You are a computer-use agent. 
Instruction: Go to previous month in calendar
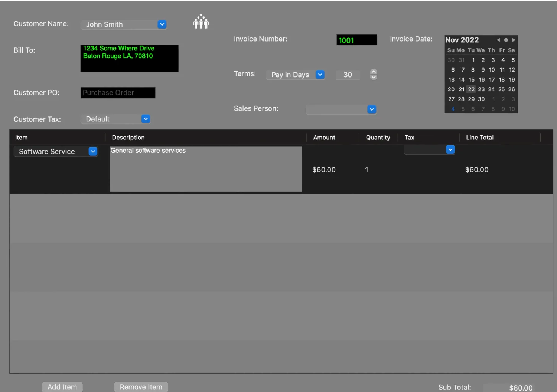click(498, 40)
